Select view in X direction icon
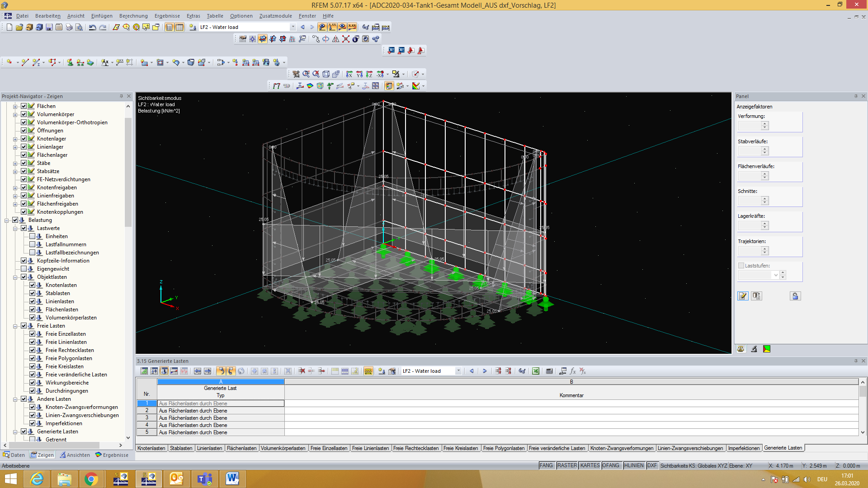This screenshot has height=488, width=868. tap(349, 74)
